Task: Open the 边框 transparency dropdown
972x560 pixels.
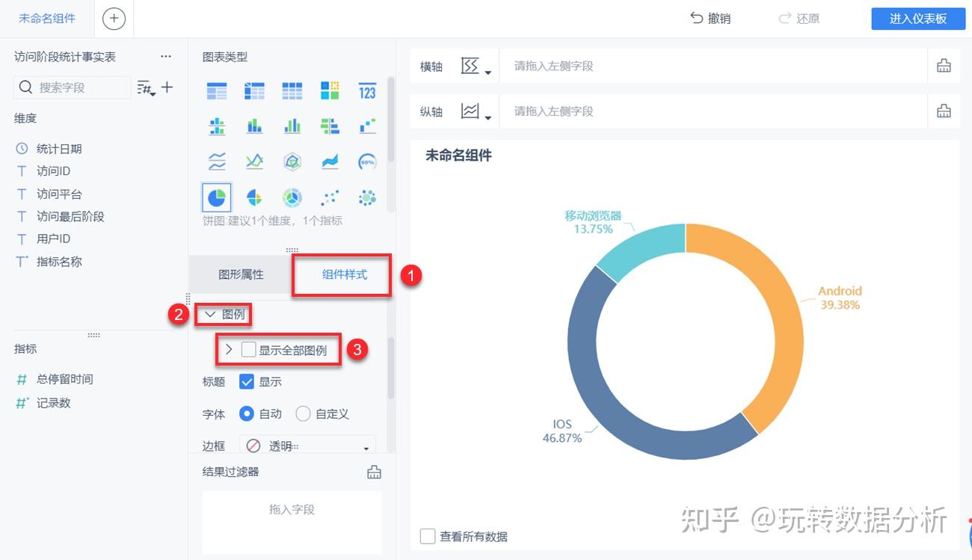Action: click(307, 446)
